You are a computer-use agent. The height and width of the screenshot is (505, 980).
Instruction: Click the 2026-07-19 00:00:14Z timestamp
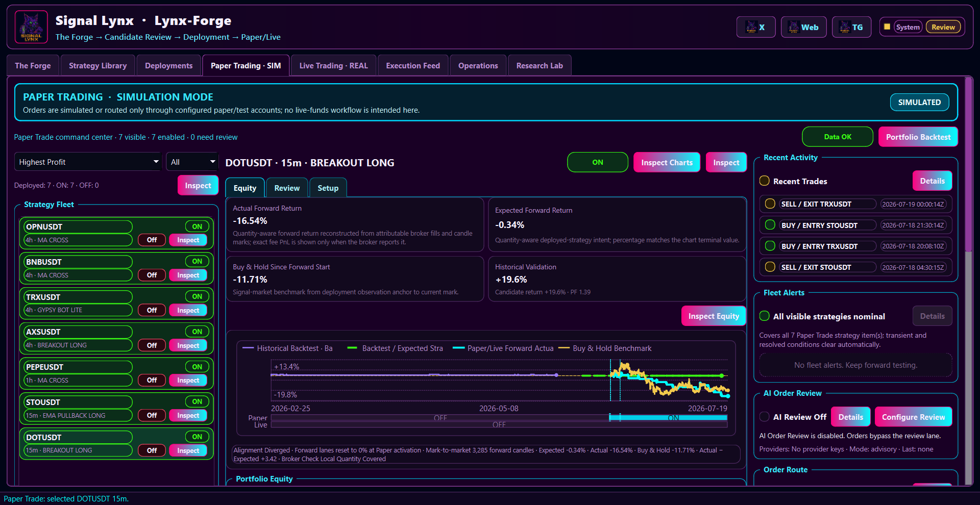click(x=913, y=204)
